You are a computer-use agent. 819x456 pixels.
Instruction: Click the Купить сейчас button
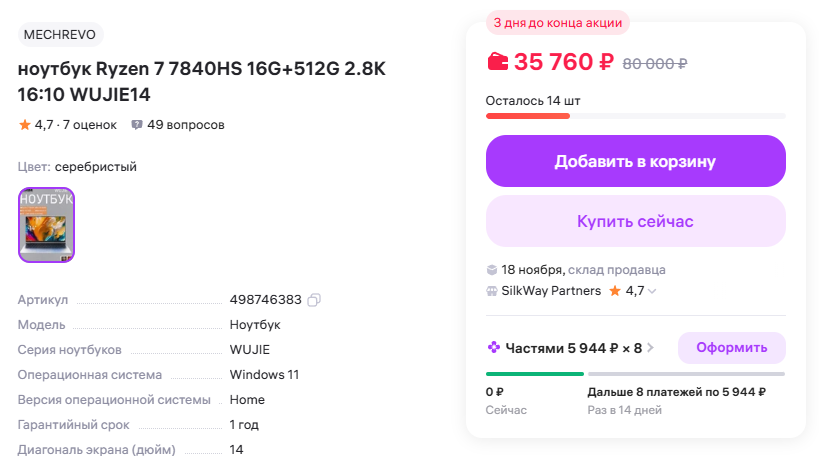(636, 221)
